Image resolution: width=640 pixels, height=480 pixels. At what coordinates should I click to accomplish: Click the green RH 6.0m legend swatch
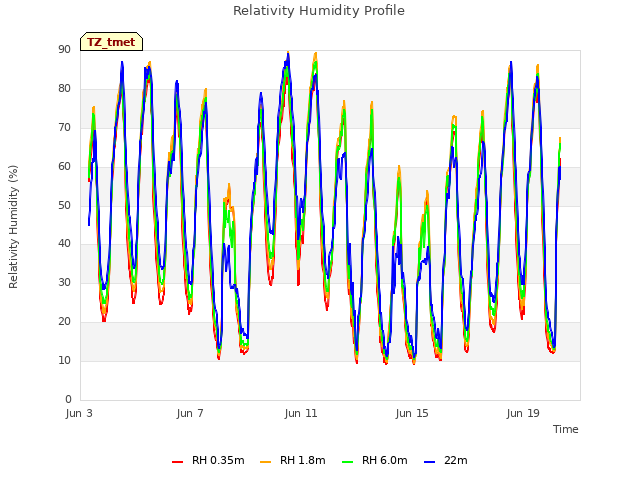point(347,462)
